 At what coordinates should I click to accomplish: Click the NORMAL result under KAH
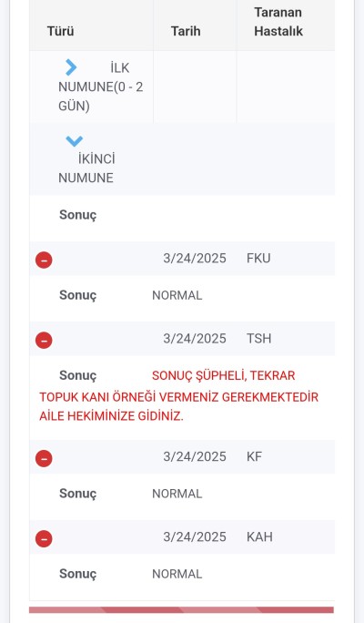pos(177,574)
